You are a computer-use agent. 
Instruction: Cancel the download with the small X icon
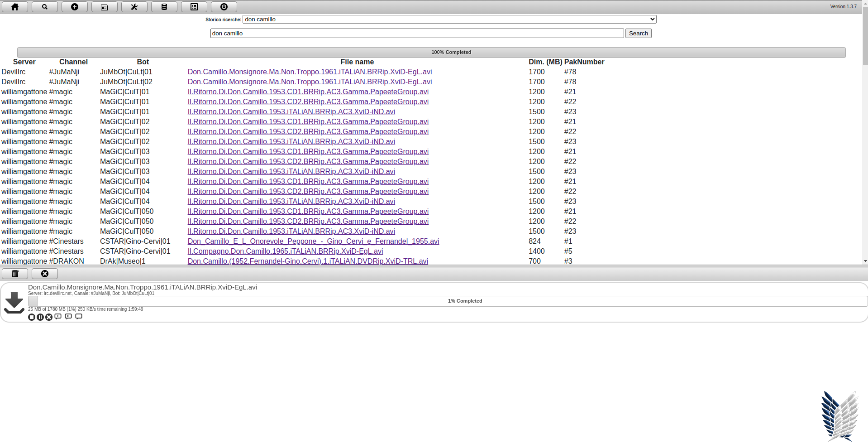(49, 317)
